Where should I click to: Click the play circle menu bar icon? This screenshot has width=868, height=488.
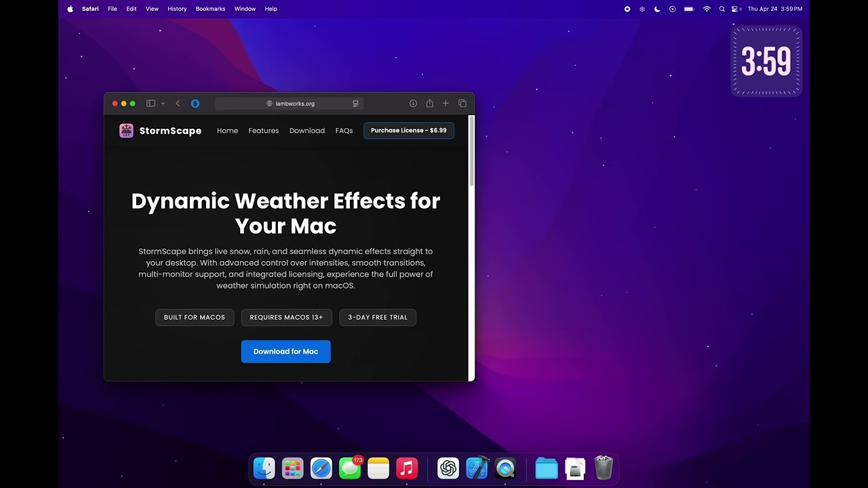point(673,9)
